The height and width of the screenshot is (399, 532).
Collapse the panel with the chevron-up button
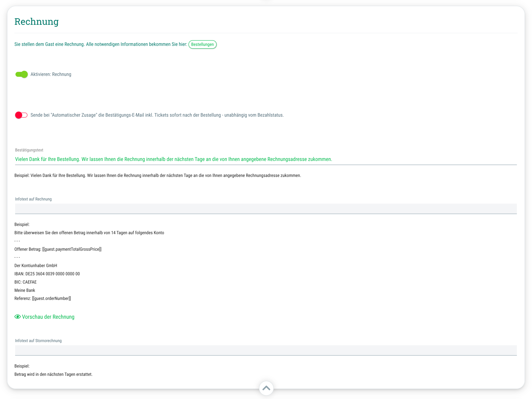(266, 388)
